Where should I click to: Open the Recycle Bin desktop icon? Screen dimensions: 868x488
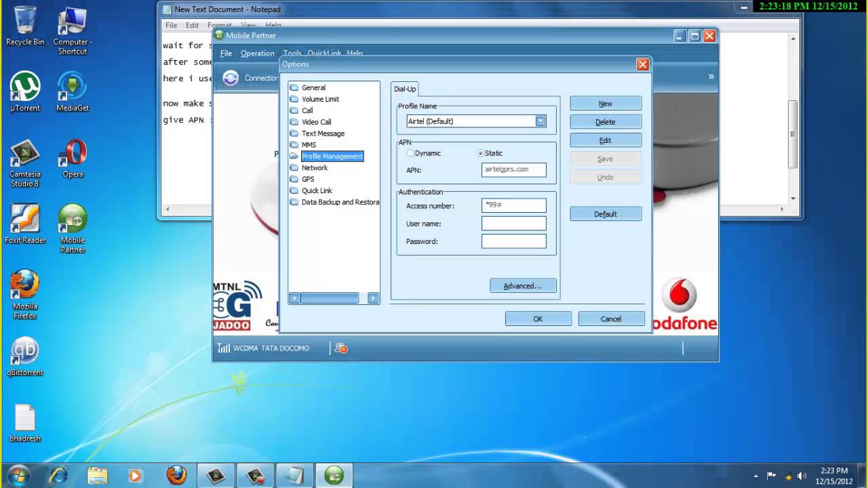25,26
